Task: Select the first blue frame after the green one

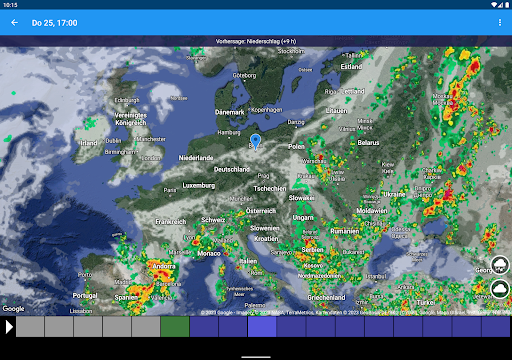Action: (204, 327)
